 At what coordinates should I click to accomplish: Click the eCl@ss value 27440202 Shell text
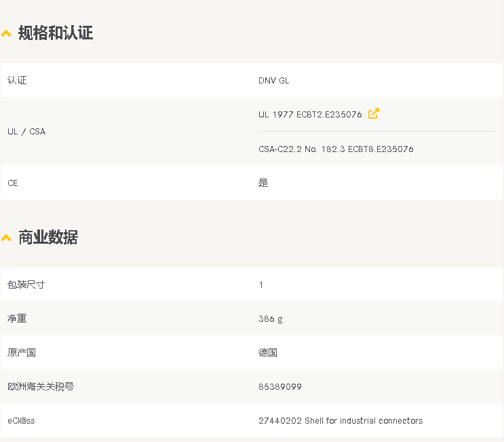tap(340, 420)
